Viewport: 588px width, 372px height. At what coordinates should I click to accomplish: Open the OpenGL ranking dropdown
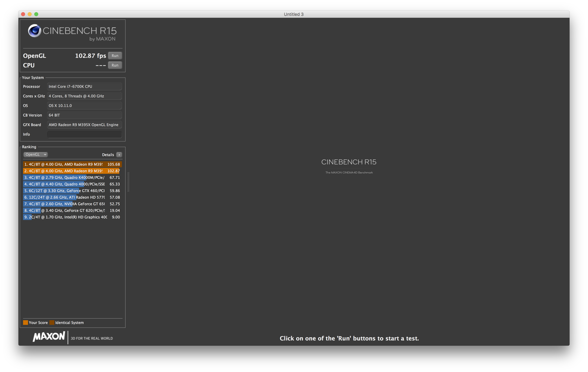(36, 155)
